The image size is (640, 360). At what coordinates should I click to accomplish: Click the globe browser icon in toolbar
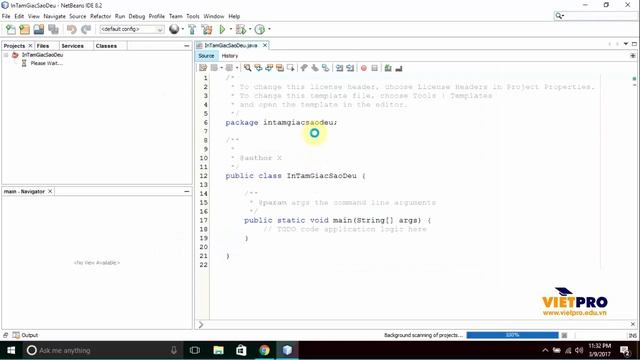pos(174,29)
